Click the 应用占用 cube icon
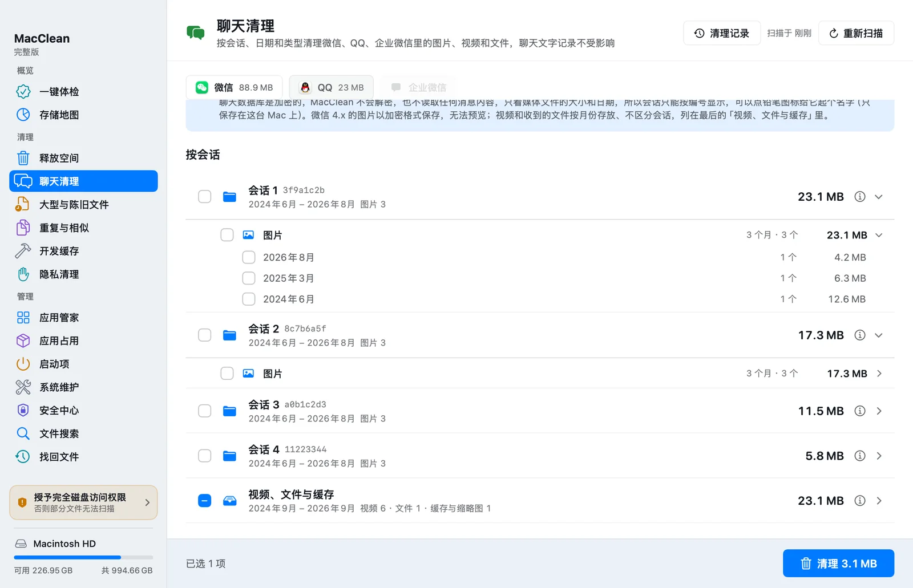The width and height of the screenshot is (913, 588). click(23, 340)
